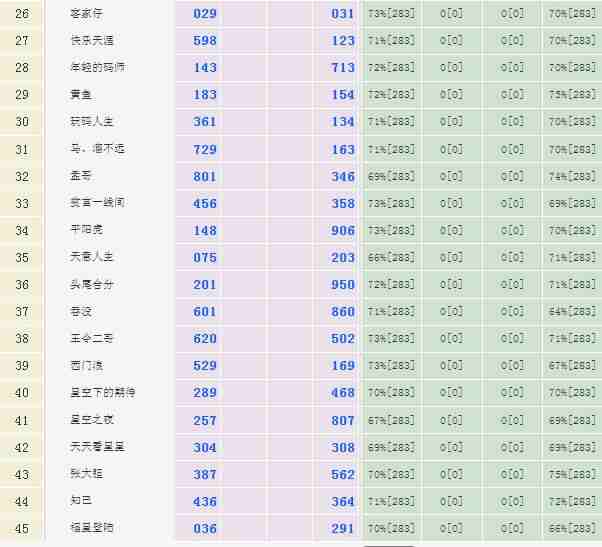Click the number 729 in row 31

205,149
